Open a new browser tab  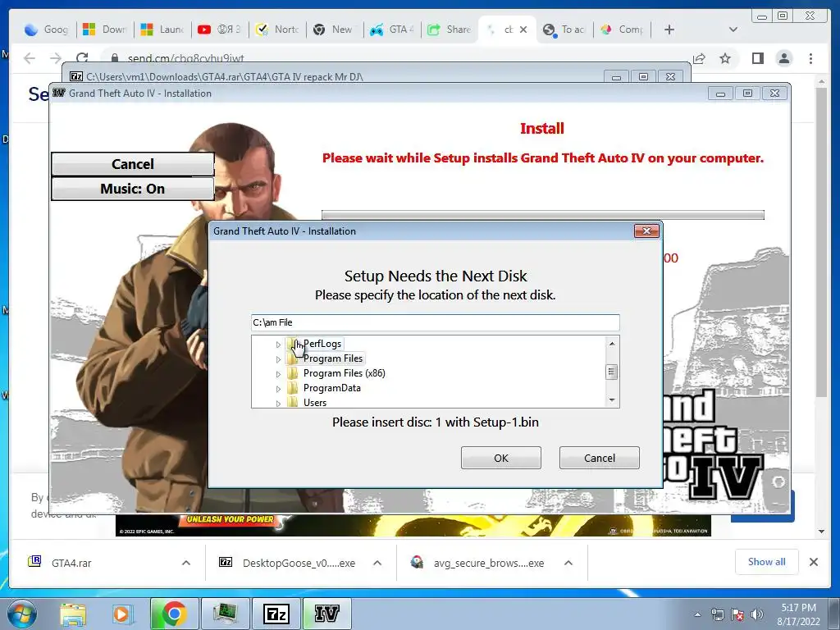[x=669, y=30]
